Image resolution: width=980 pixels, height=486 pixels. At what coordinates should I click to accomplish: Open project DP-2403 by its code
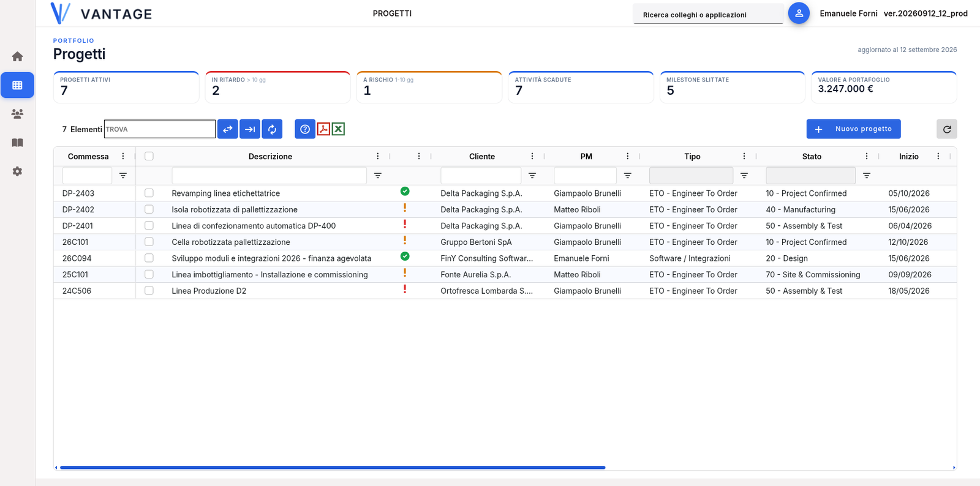pyautogui.click(x=78, y=193)
